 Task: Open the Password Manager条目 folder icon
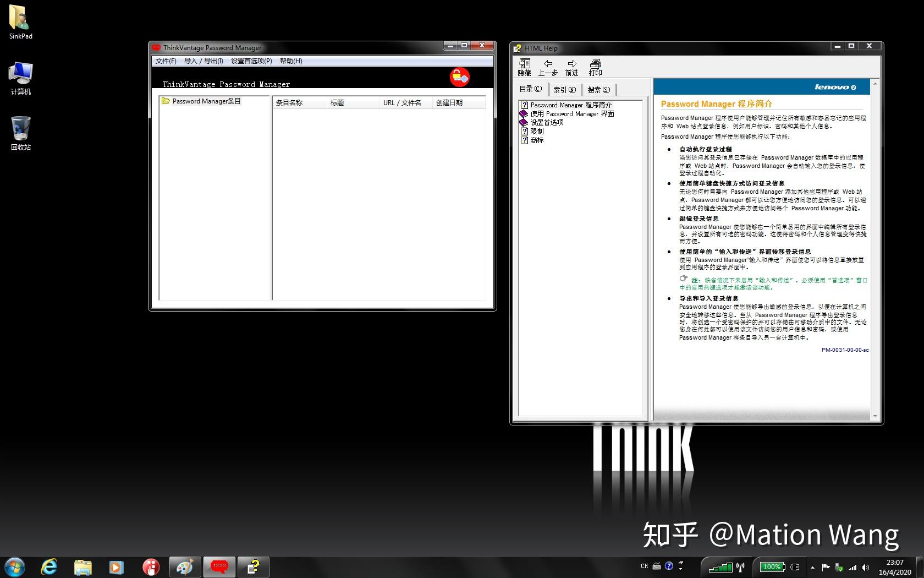click(167, 101)
